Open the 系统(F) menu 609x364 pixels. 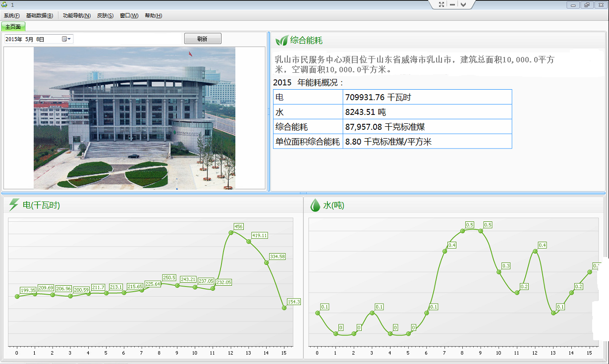[x=12, y=15]
